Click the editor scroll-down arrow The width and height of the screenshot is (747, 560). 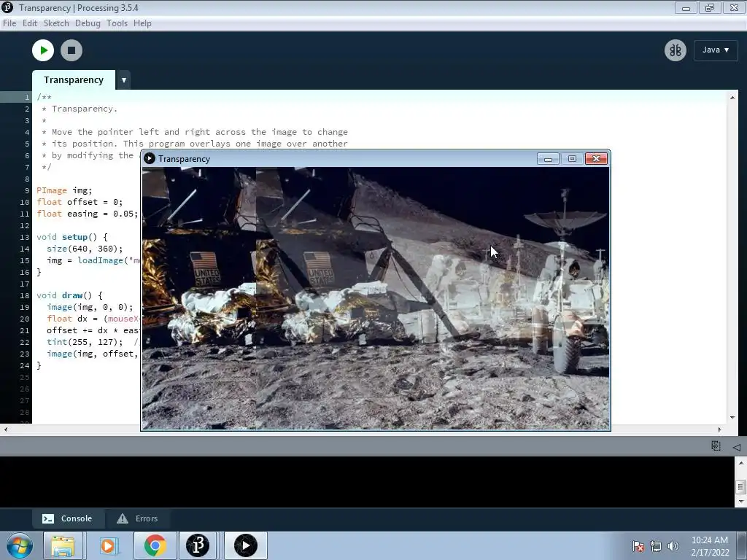[732, 418]
